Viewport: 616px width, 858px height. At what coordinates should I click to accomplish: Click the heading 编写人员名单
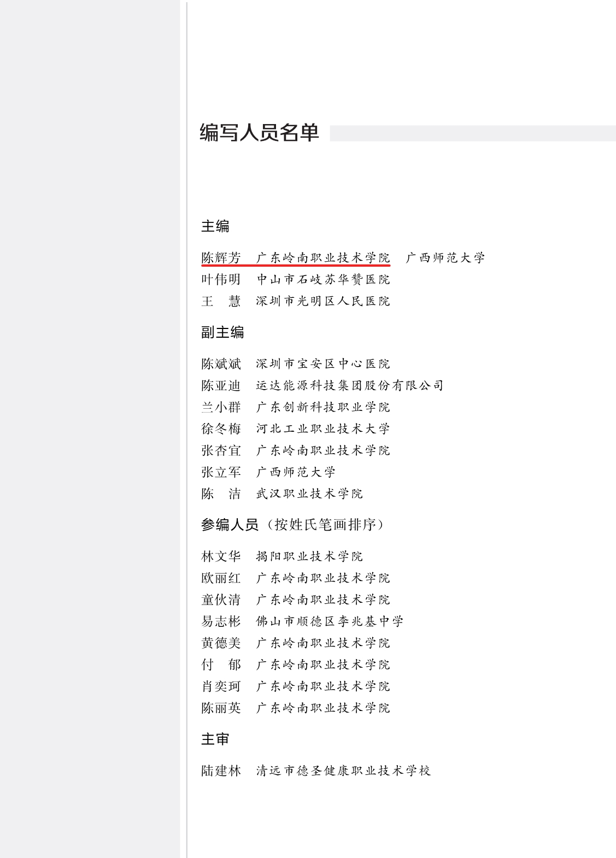(259, 133)
